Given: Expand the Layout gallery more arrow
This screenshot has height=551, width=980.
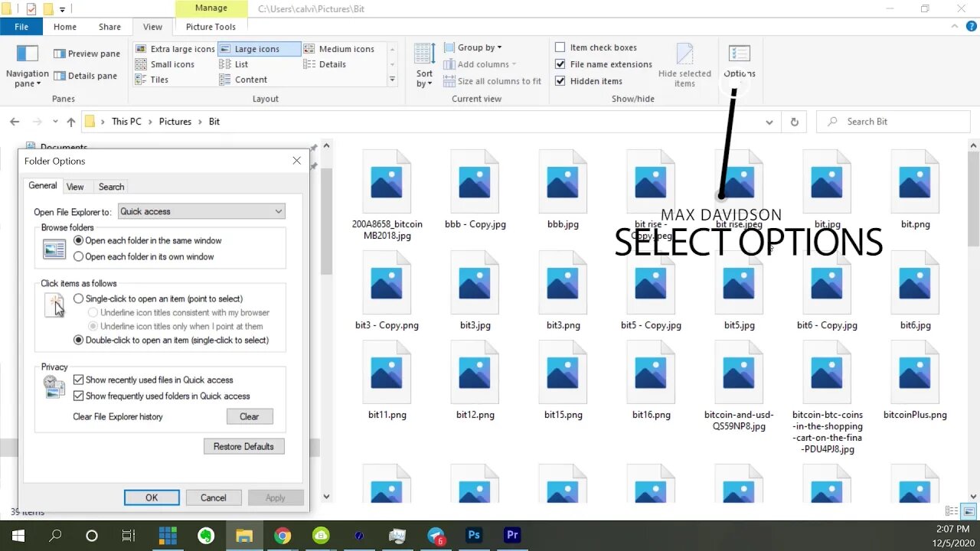Looking at the screenshot, I should point(392,80).
